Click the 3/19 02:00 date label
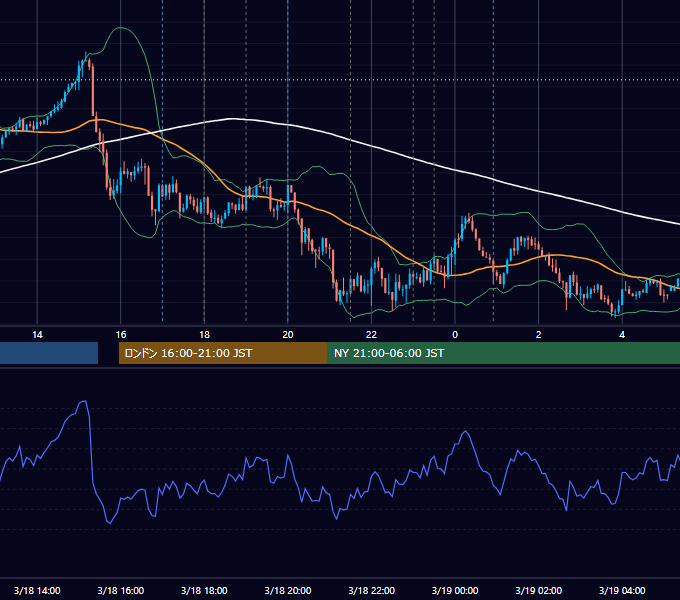The image size is (680, 600). pos(539,590)
